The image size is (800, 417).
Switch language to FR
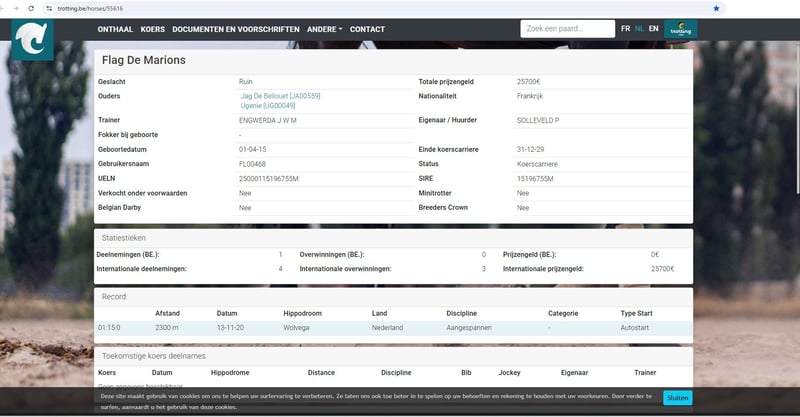(626, 29)
